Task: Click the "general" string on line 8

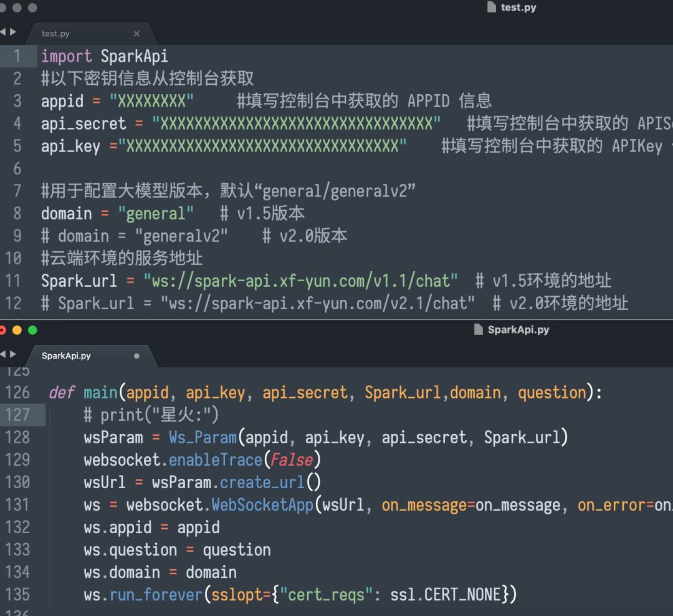Action: click(x=156, y=213)
